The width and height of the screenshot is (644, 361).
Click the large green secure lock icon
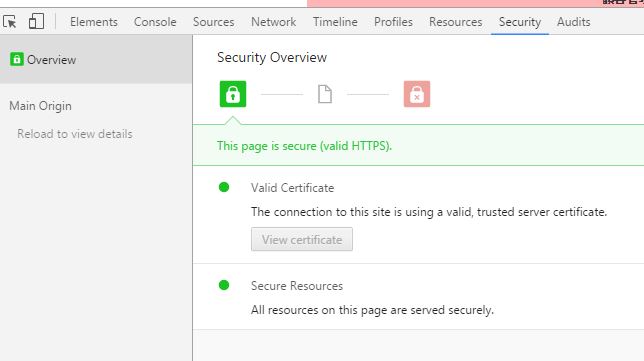pos(233,94)
